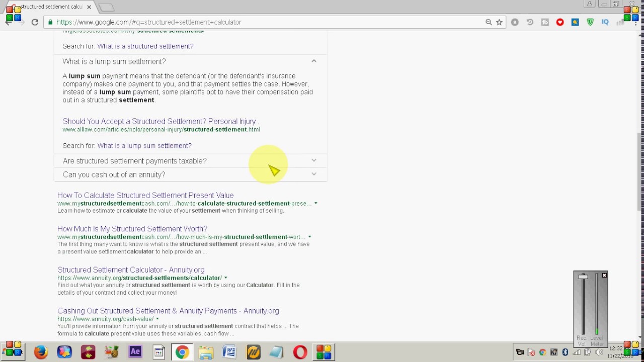
Task: Open 'What is a structured settlement?' search link
Action: pos(145,46)
